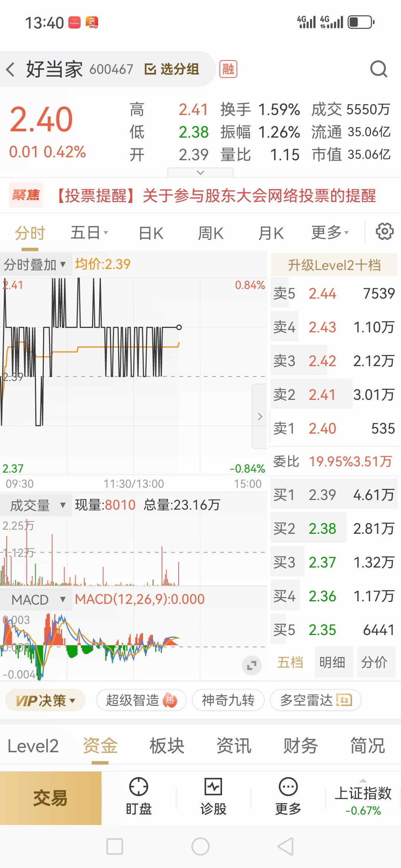Open 分时叠加 dropdown
Image resolution: width=401 pixels, height=868 pixels.
(36, 264)
